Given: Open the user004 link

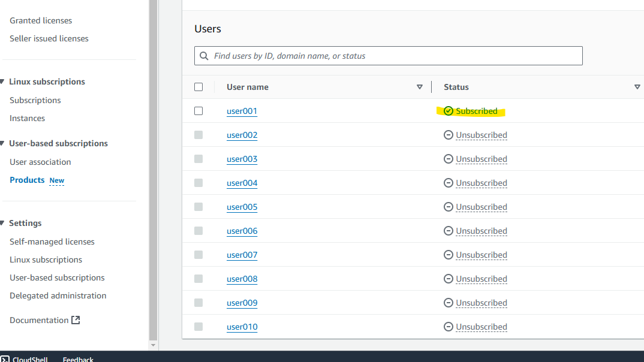Looking at the screenshot, I should point(242,183).
